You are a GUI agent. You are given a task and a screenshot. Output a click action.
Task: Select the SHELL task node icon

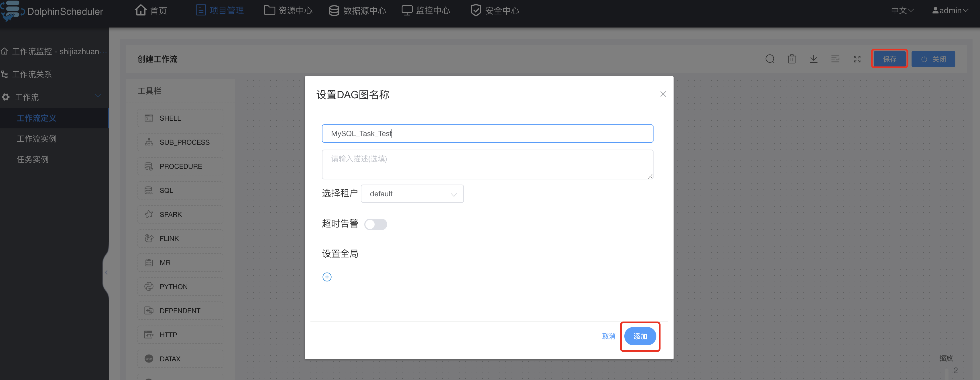[x=149, y=118]
